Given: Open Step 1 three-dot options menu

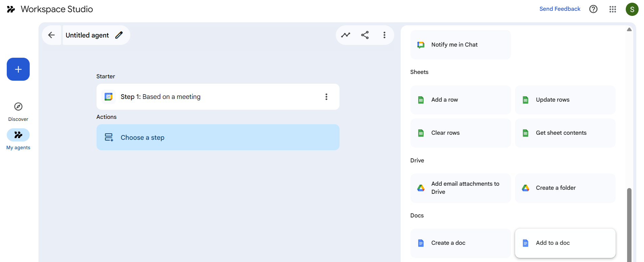Looking at the screenshot, I should coord(326,97).
